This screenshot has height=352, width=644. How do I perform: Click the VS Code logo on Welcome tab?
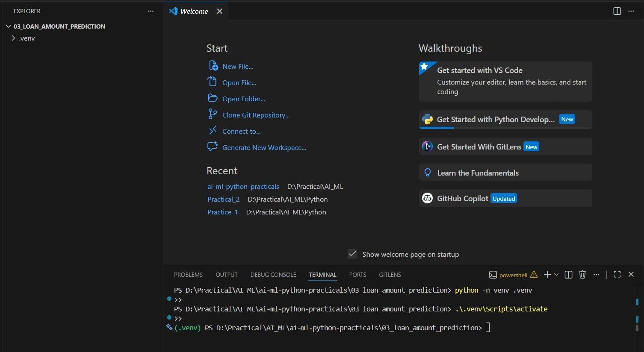173,11
